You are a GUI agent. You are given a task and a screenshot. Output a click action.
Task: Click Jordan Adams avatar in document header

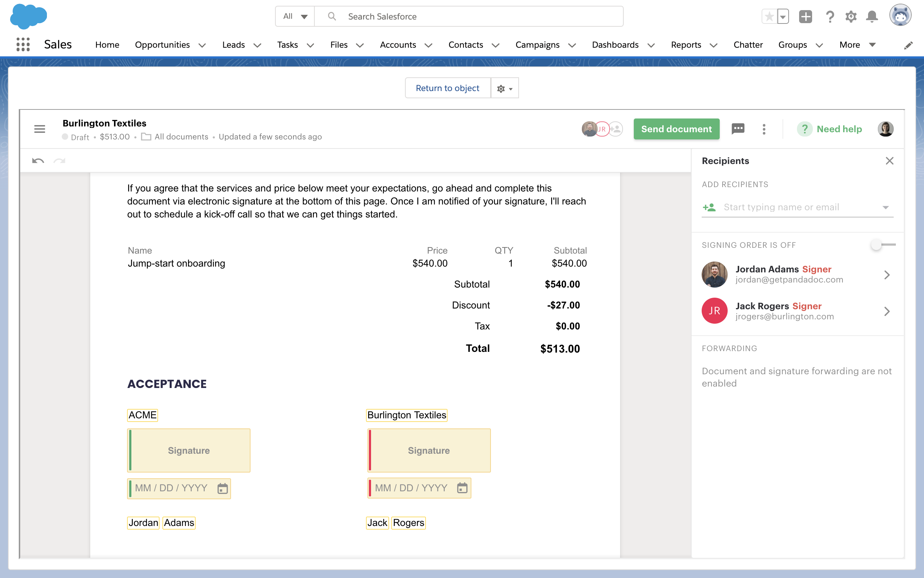tap(589, 129)
